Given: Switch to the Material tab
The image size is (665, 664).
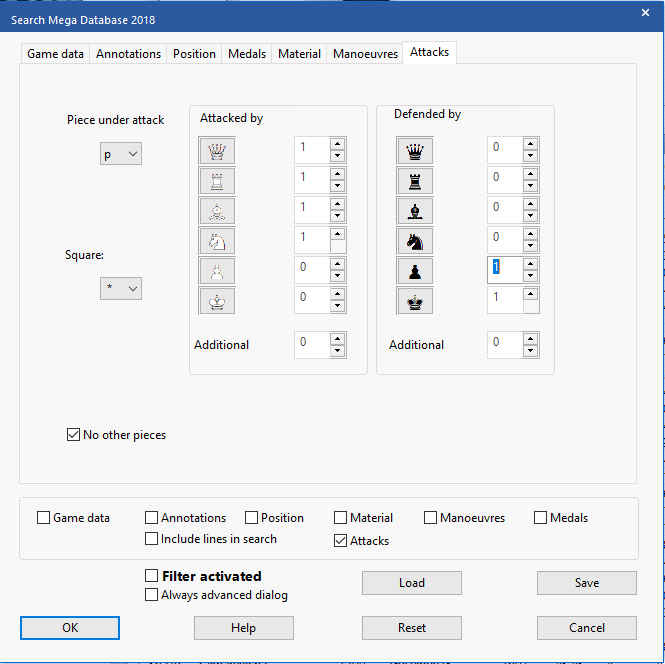Looking at the screenshot, I should (299, 54).
